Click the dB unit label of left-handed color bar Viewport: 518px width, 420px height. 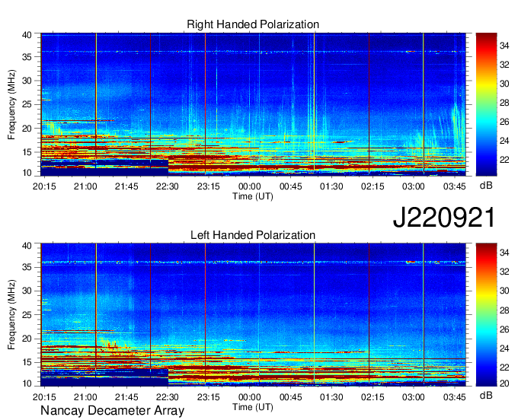(x=486, y=395)
